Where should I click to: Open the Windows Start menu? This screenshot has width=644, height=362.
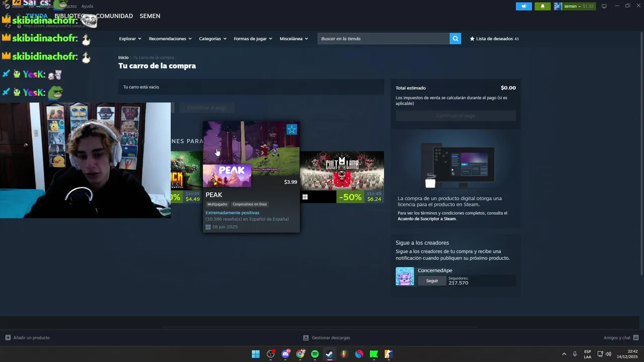[256, 354]
